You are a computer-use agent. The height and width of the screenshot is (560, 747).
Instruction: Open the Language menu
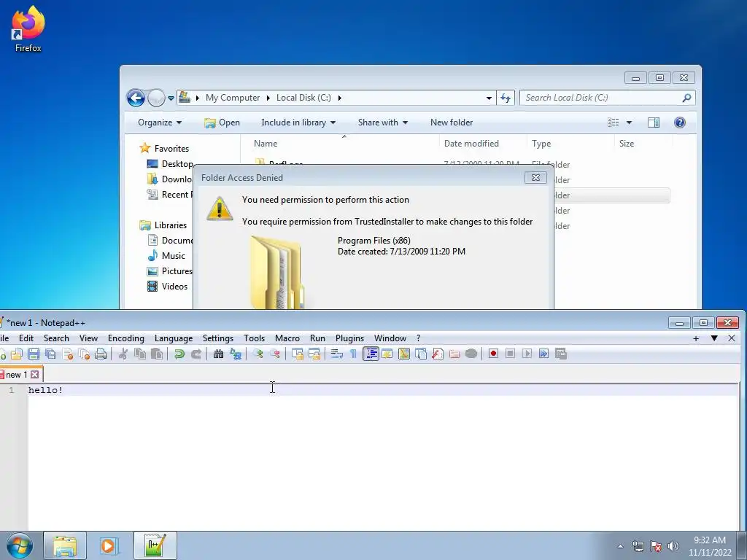tap(174, 338)
